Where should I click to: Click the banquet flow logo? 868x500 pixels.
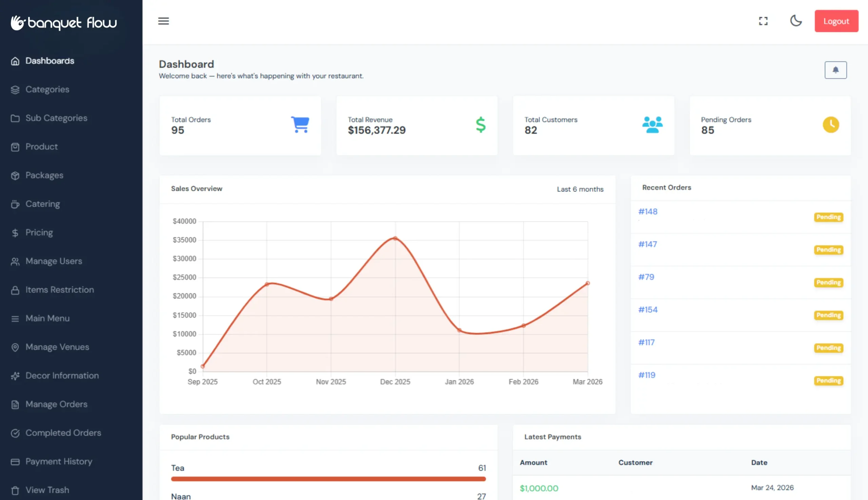click(x=64, y=23)
